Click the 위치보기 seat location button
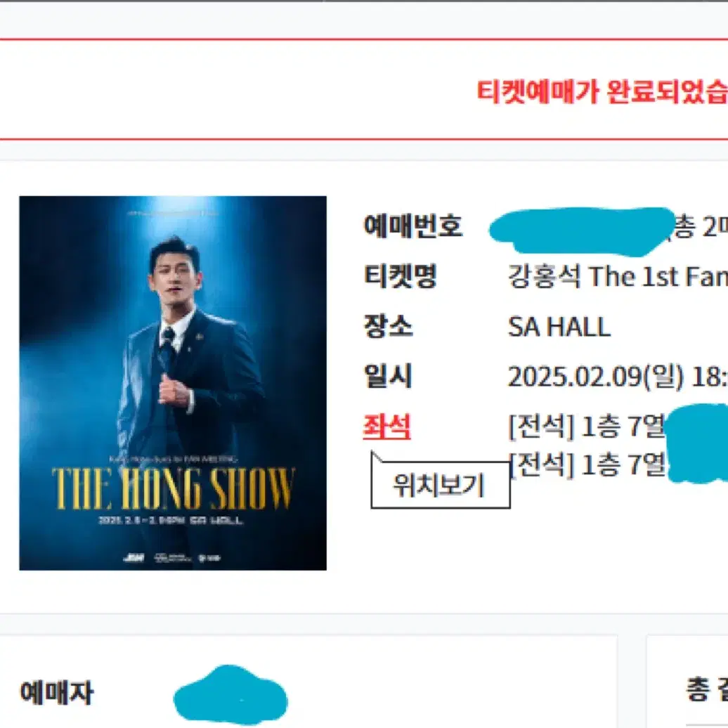 point(440,485)
